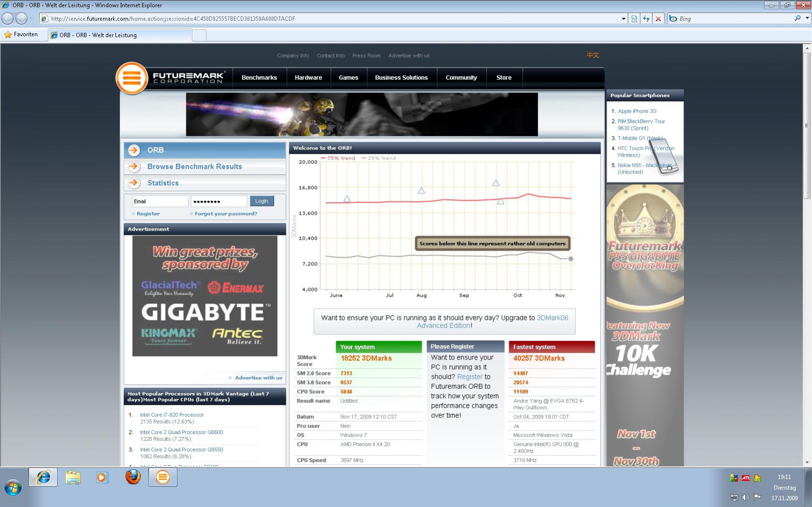812x507 pixels.
Task: Click the Futuremark orange logo icon
Action: 132,78
